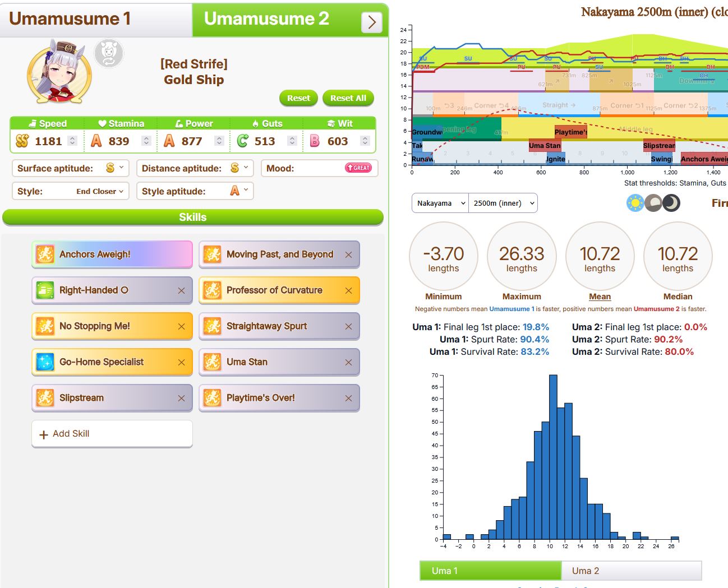Viewport: 728px width, 588px height.
Task: Select the dark crescent moon icon
Action: 671,203
